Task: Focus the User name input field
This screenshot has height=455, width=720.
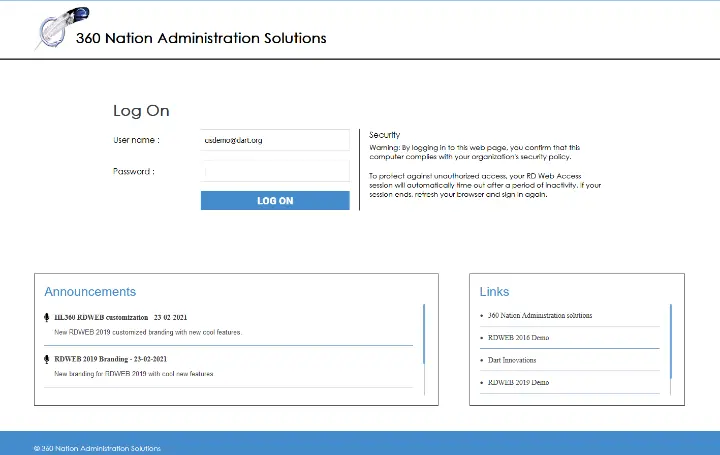Action: tap(275, 140)
